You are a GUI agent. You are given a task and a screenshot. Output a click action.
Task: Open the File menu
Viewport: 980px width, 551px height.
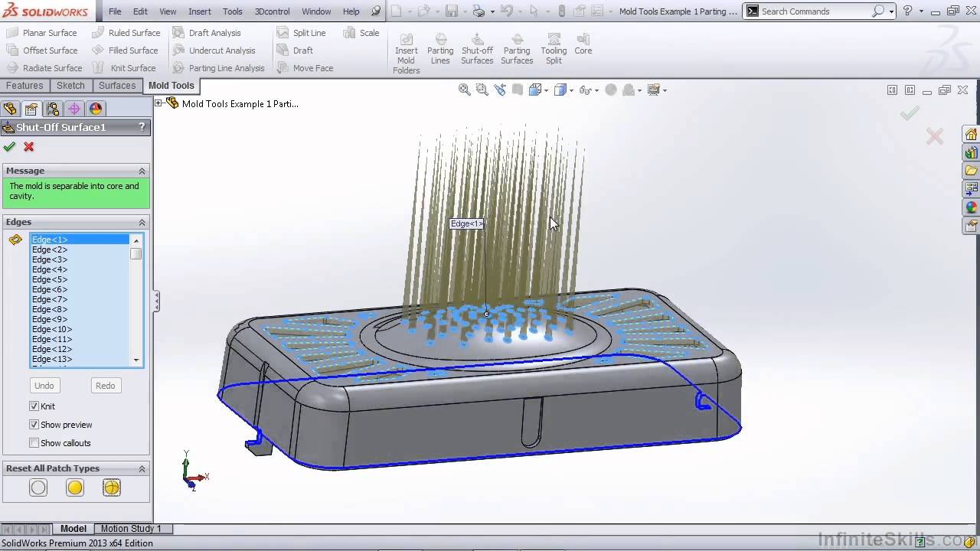[115, 11]
